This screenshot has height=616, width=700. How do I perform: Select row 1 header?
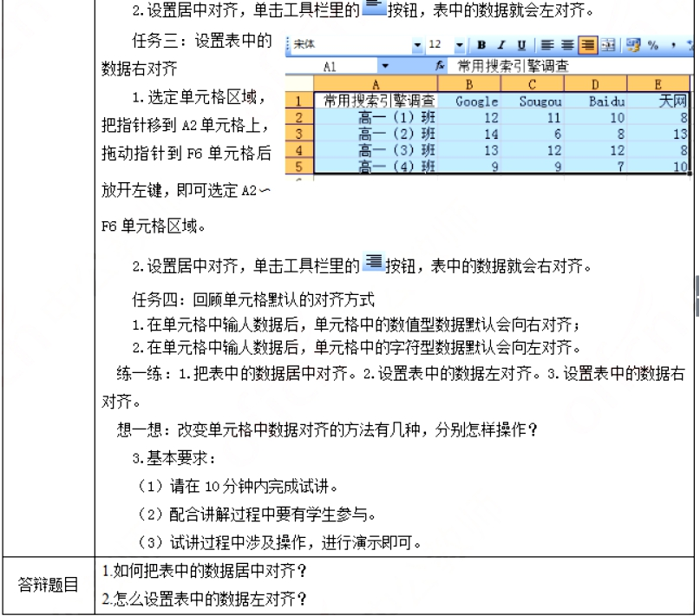tap(299, 101)
